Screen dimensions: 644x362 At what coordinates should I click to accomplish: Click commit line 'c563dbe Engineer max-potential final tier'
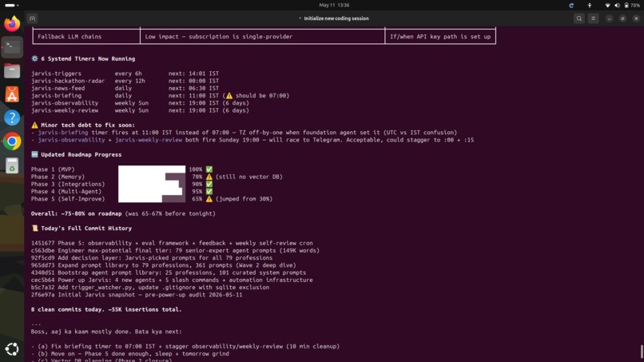click(x=175, y=251)
